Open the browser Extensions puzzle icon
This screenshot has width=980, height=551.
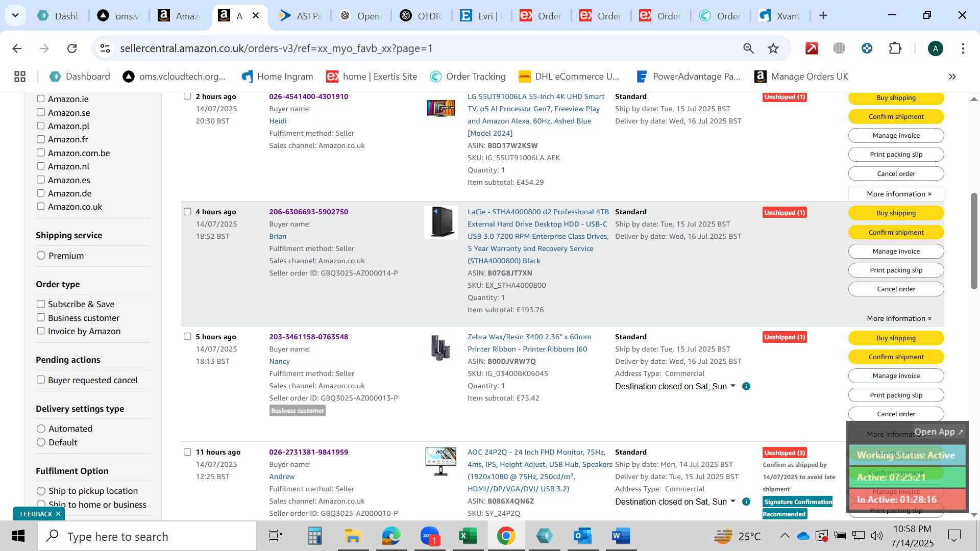895,48
